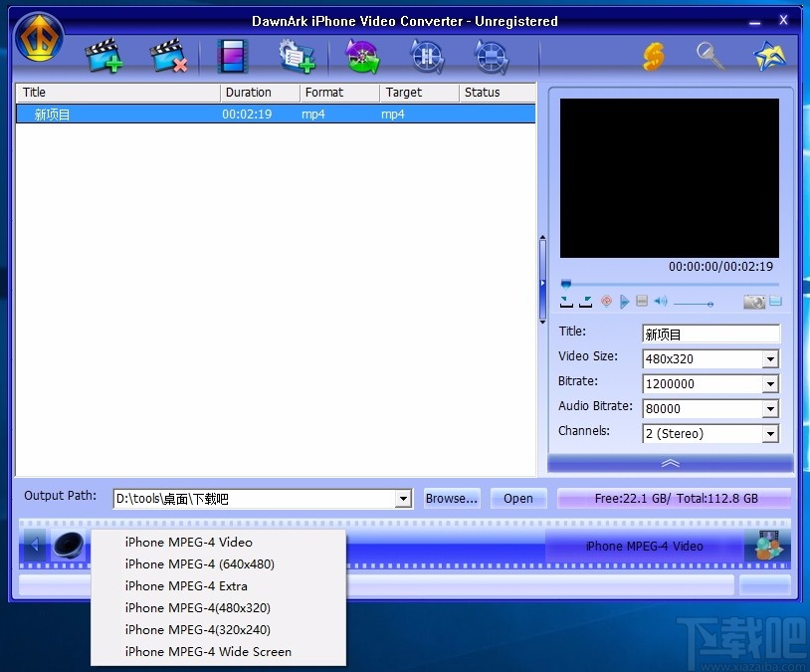The height and width of the screenshot is (672, 810).
Task: Click the start conversion icon at bottom right
Action: coord(766,546)
